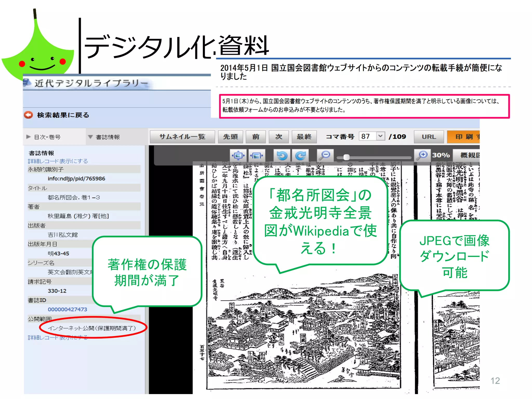Rotate page clockwise icon

[x=301, y=155]
